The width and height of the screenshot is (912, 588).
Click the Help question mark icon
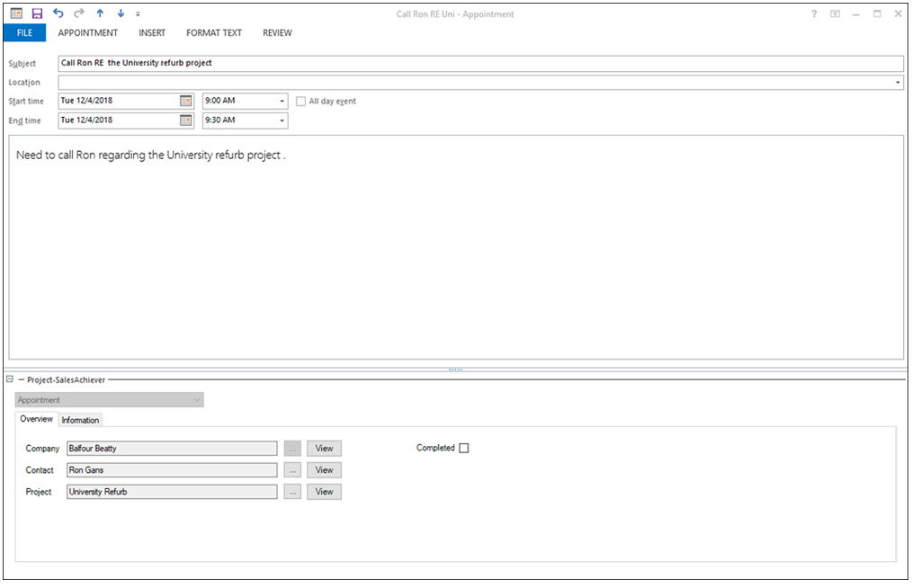[x=813, y=13]
